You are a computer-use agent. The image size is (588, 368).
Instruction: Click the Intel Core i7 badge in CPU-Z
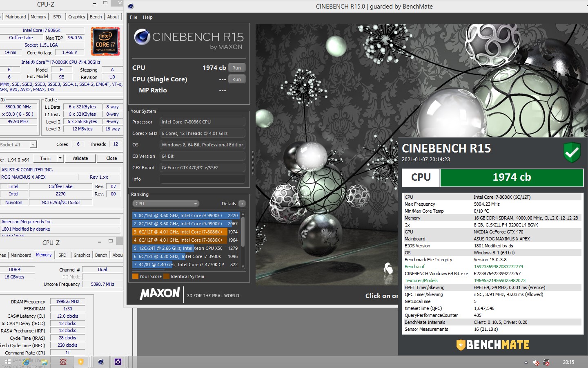click(x=105, y=41)
